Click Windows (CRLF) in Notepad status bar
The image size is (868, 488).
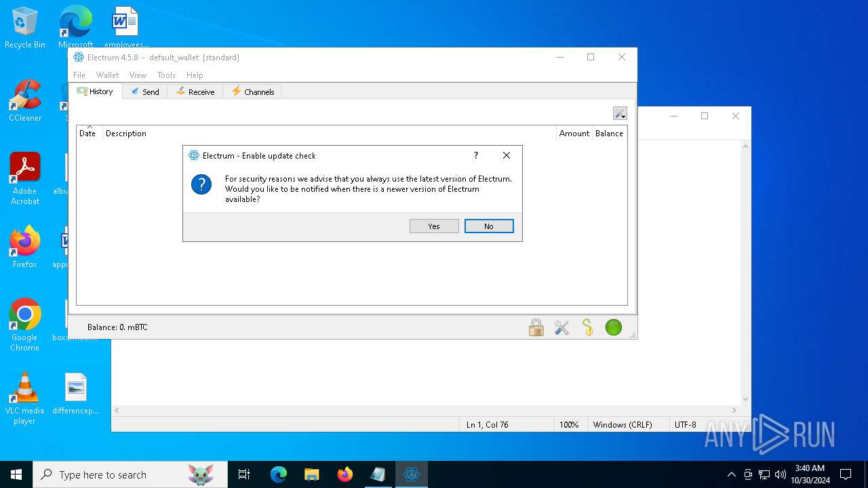point(623,425)
